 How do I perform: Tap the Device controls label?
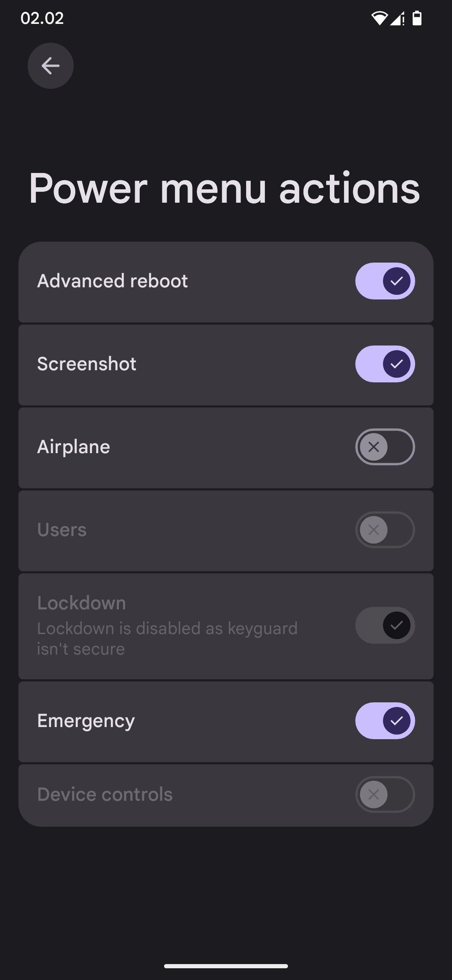click(x=105, y=794)
